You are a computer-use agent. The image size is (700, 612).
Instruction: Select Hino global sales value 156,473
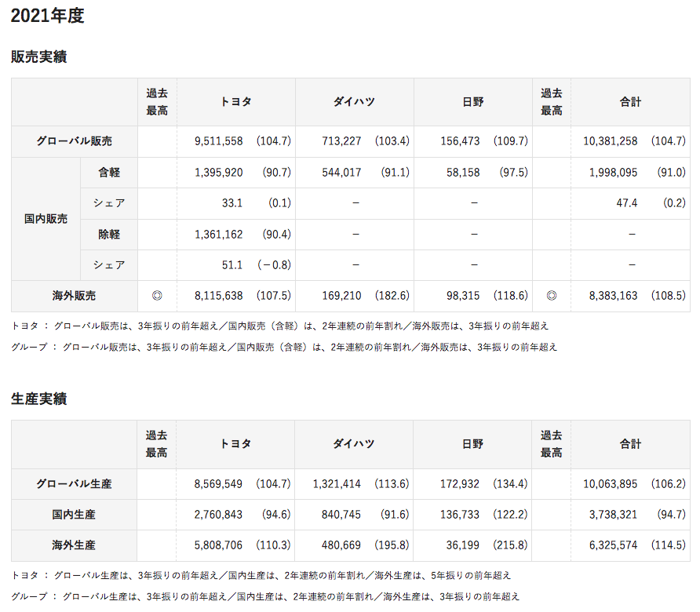[461, 141]
